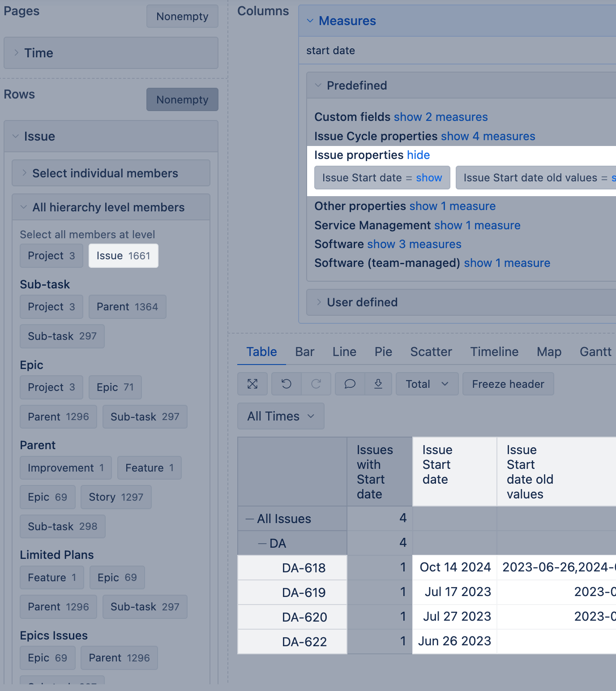
Task: Click the undo arrow icon
Action: (x=287, y=384)
